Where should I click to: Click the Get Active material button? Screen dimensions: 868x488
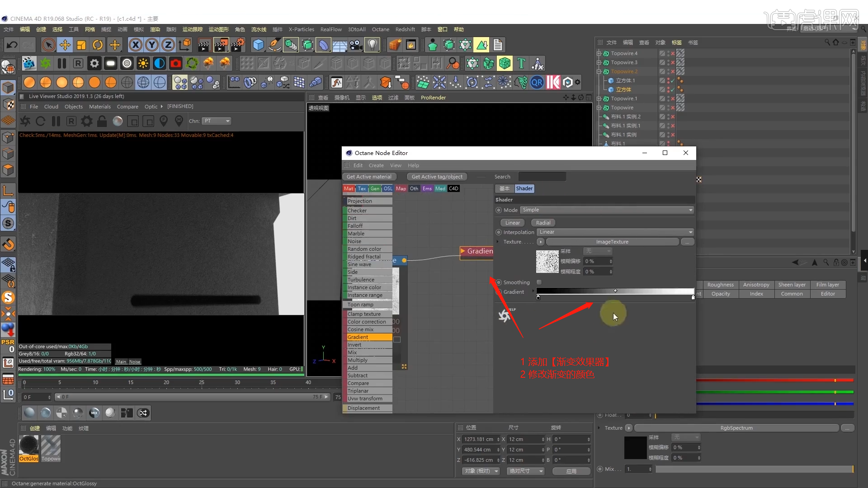click(x=369, y=177)
